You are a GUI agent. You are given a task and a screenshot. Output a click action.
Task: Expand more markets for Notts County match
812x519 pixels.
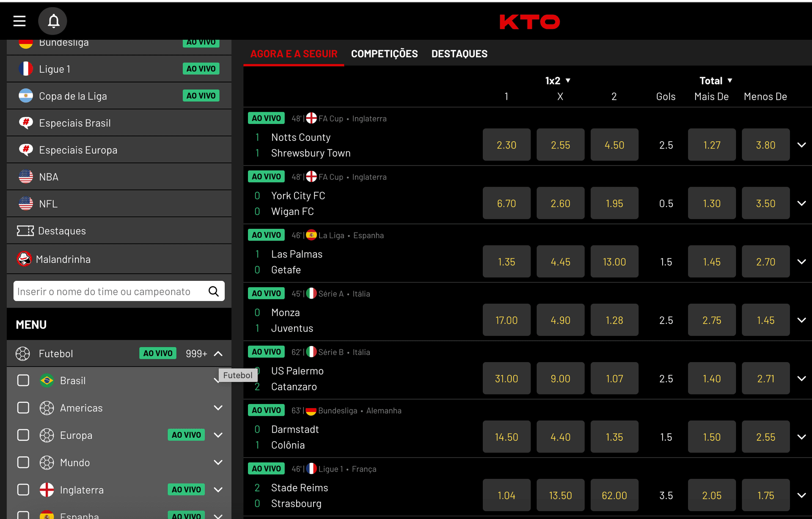[801, 145]
